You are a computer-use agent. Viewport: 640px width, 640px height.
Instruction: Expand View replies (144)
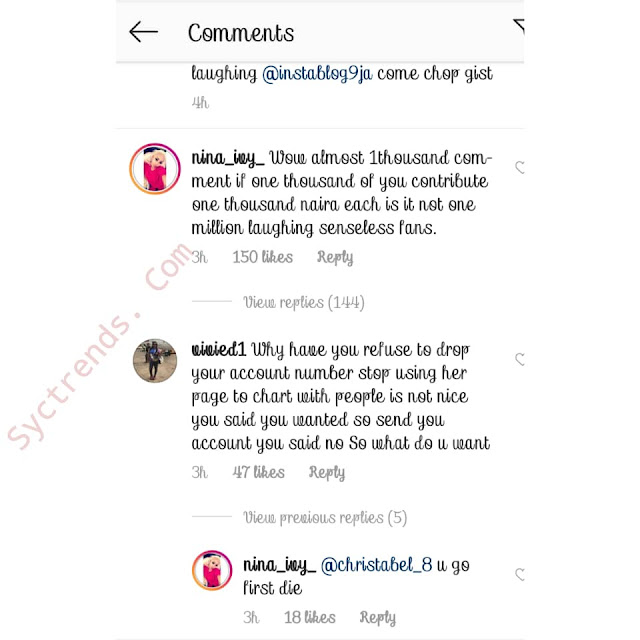[304, 302]
